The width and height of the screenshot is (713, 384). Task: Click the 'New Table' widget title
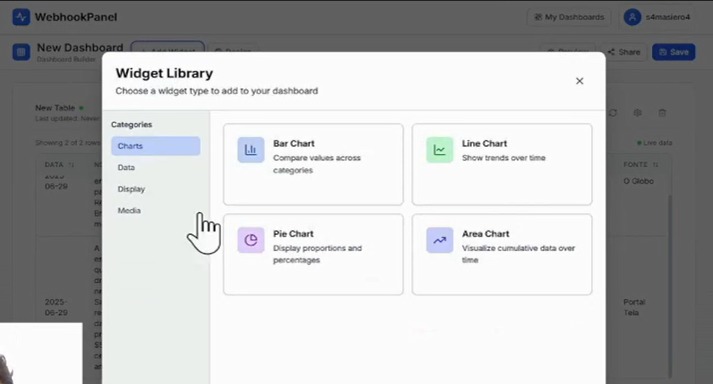tap(55, 108)
